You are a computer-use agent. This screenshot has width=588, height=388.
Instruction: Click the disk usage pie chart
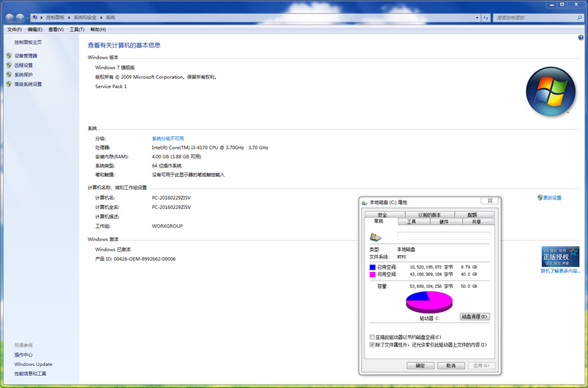pyautogui.click(x=430, y=302)
